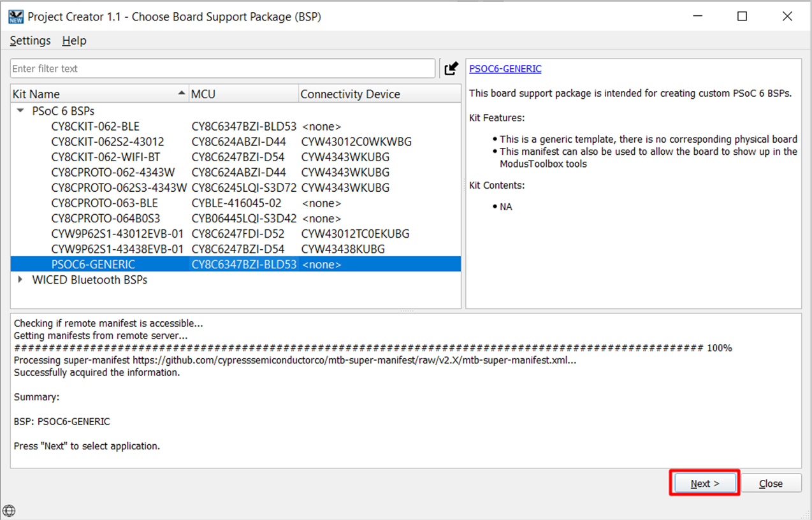Expand the WICED Bluetooth BSPs tree
The height and width of the screenshot is (520, 812).
pyautogui.click(x=20, y=280)
